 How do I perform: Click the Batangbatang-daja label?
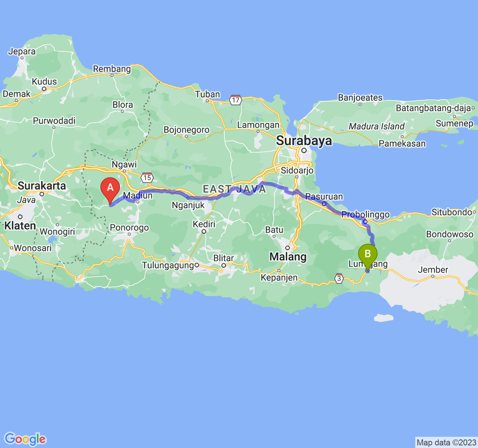point(434,108)
